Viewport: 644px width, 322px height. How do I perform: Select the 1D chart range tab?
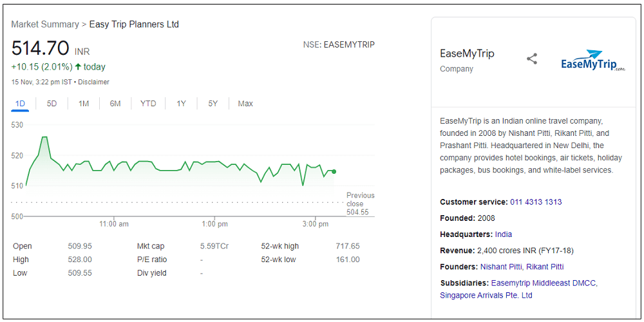click(20, 104)
